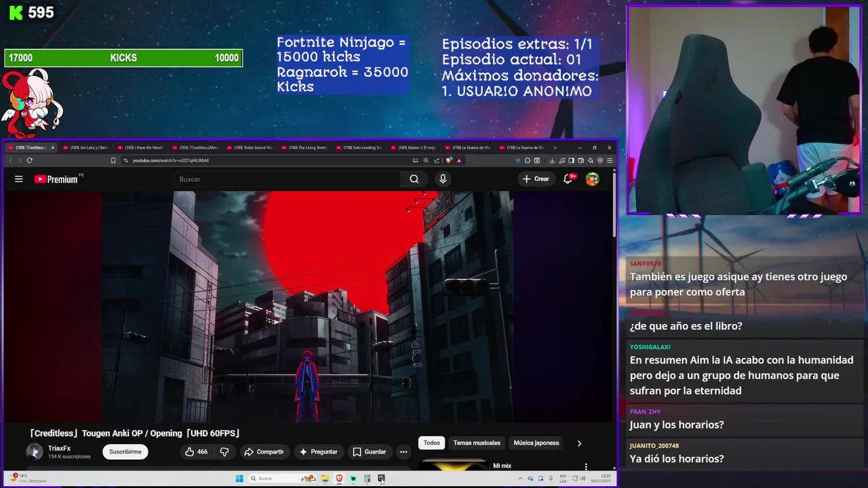This screenshot has height=488, width=868.
Task: Toggle browser sidebar panel icon
Action: (x=571, y=161)
